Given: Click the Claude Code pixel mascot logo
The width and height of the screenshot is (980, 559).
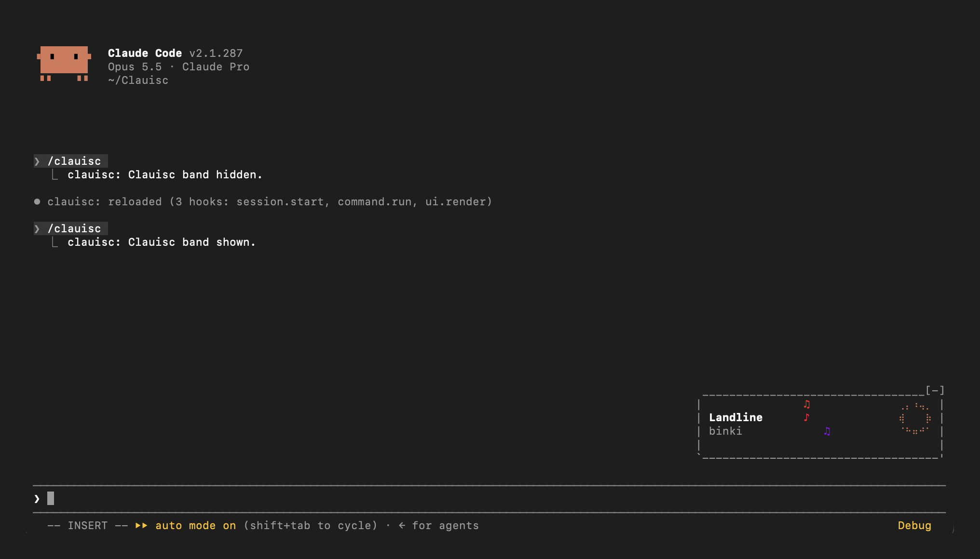Looking at the screenshot, I should click(64, 64).
